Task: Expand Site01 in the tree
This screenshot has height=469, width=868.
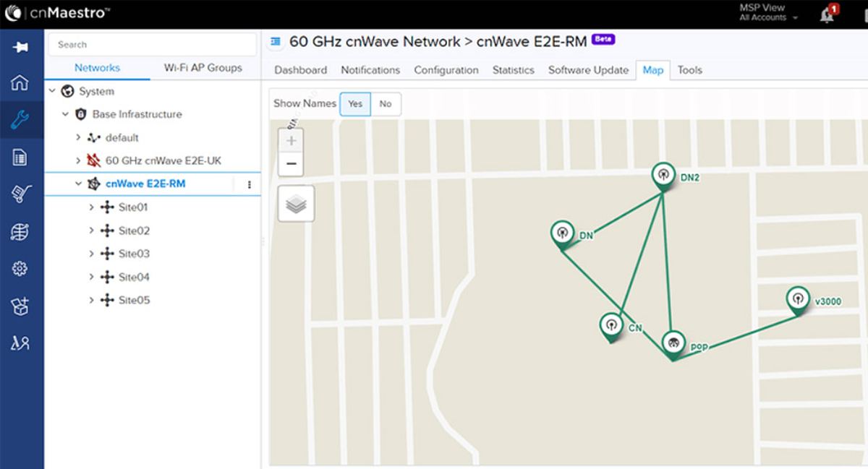Action: pyautogui.click(x=91, y=207)
